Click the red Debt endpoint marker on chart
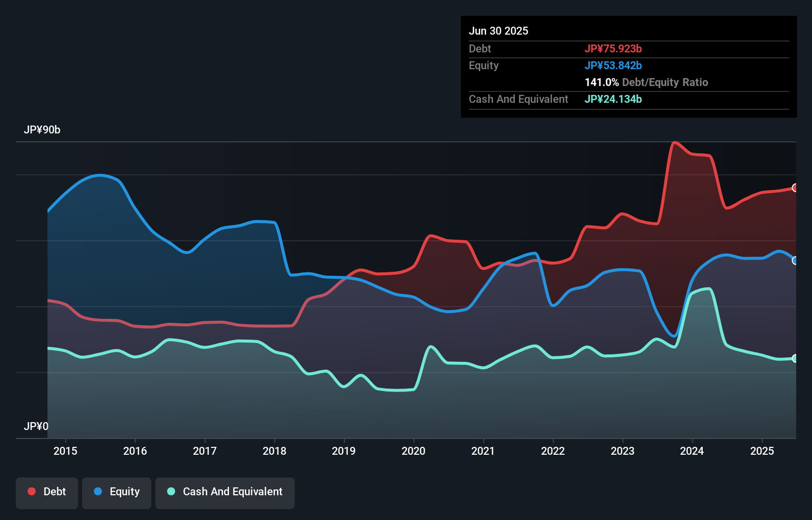The height and width of the screenshot is (520, 812). click(795, 188)
